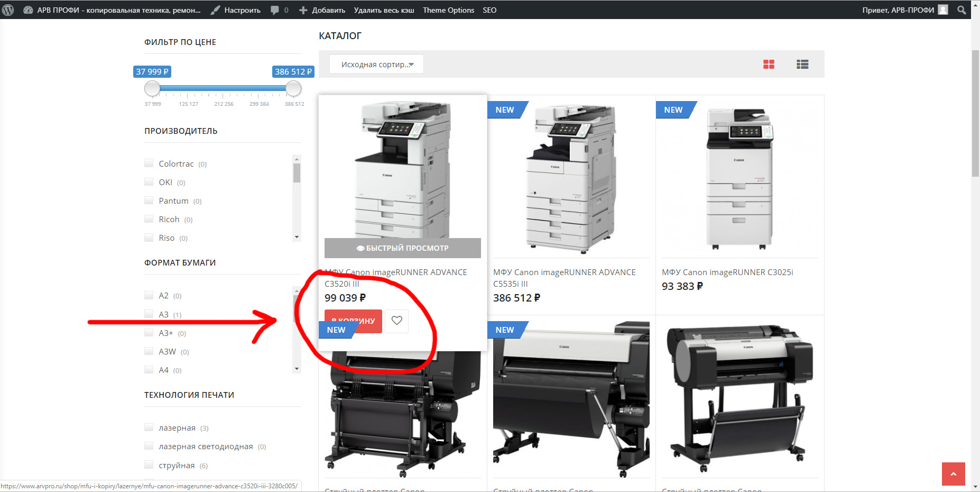Add C3520i III to cart В КОРЗИНУ

coord(353,321)
